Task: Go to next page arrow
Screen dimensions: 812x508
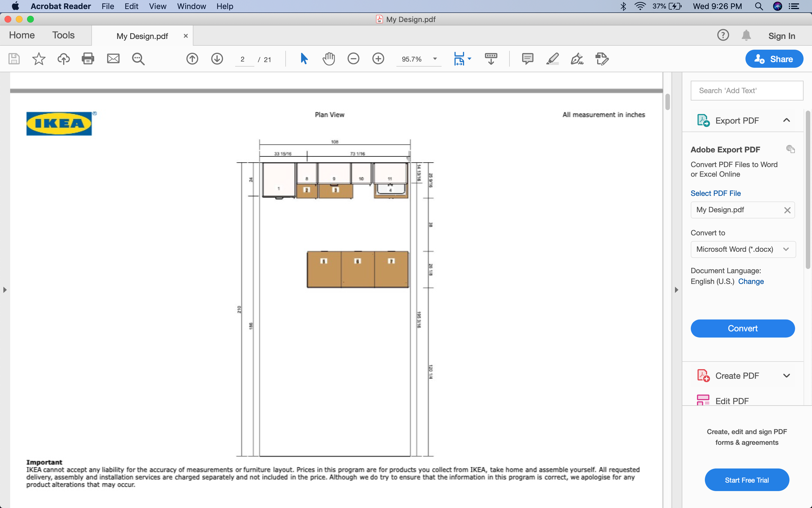Action: 217,59
